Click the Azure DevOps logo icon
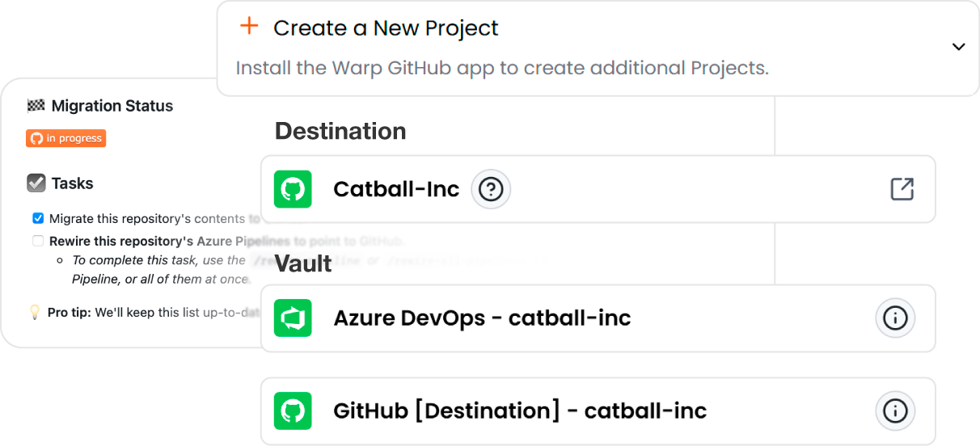980x446 pixels. [x=293, y=318]
